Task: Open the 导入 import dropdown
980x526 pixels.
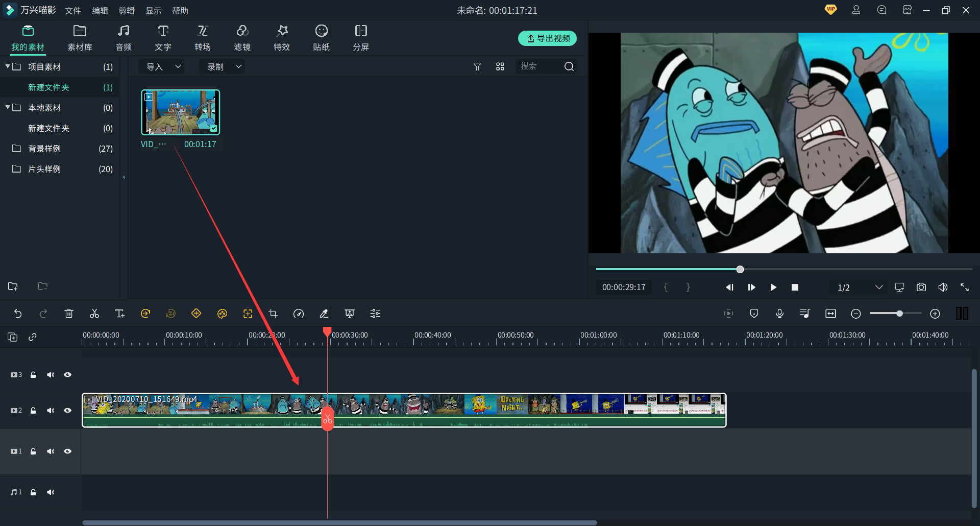Action: pos(162,66)
